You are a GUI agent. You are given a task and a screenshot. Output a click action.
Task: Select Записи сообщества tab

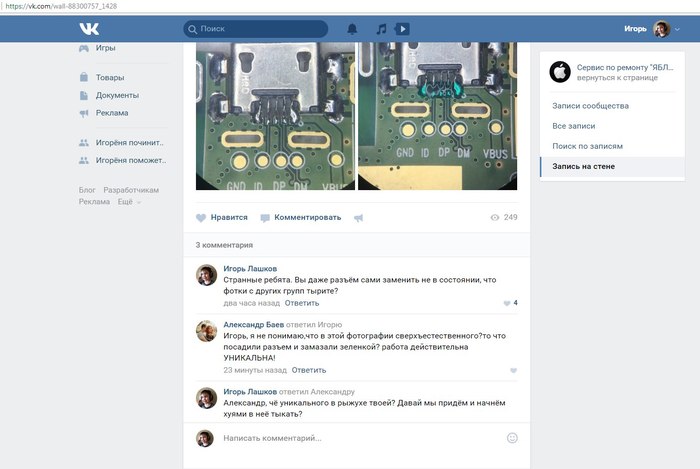(x=590, y=105)
